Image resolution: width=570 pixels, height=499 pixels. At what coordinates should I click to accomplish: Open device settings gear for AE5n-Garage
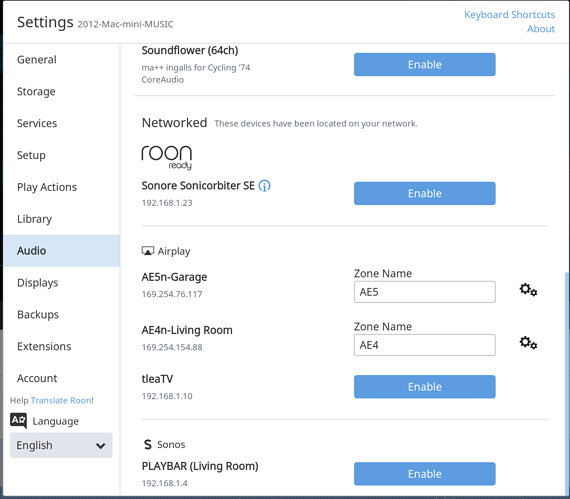[528, 290]
